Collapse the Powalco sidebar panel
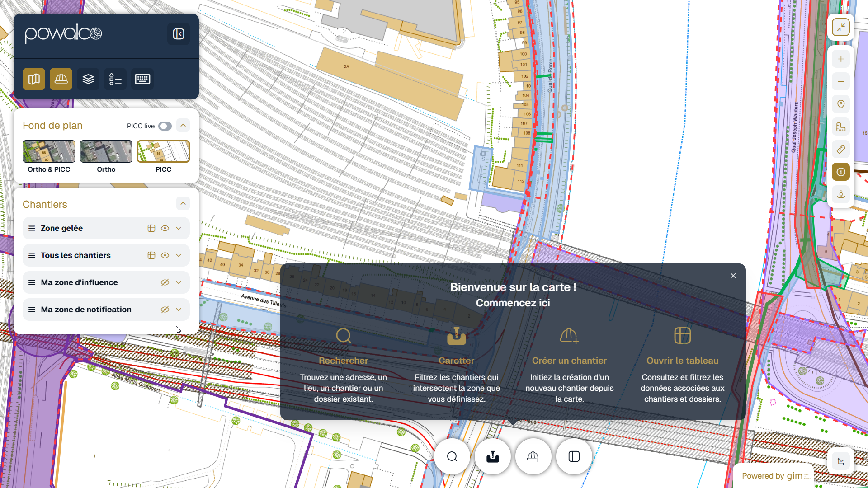Image resolution: width=868 pixels, height=488 pixels. [179, 34]
